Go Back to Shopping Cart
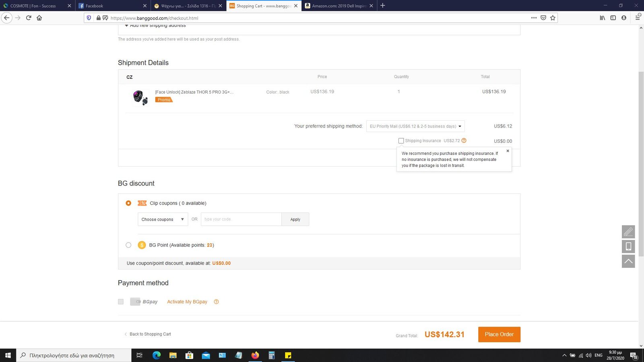Image resolution: width=644 pixels, height=362 pixels. tap(148, 334)
